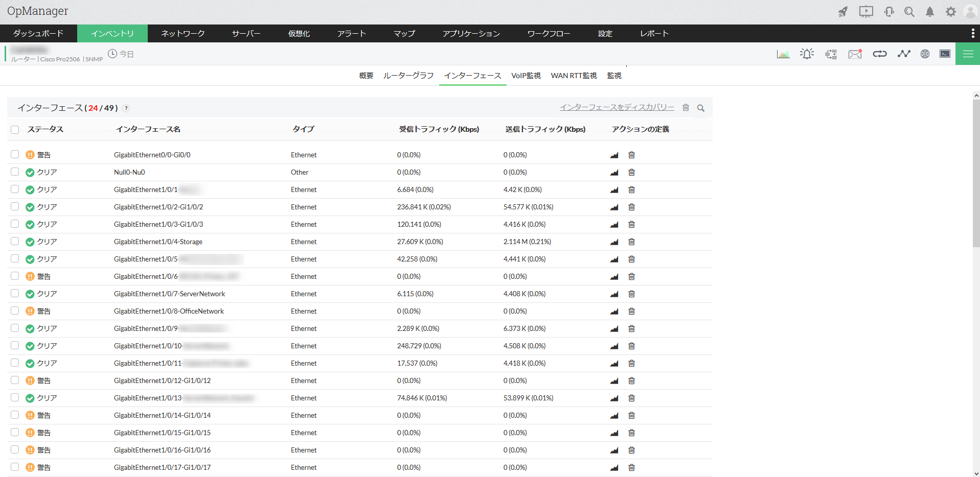Open the GigabitEthernet1/0/4-Storage interface
Image resolution: width=980 pixels, height=477 pixels.
click(158, 242)
